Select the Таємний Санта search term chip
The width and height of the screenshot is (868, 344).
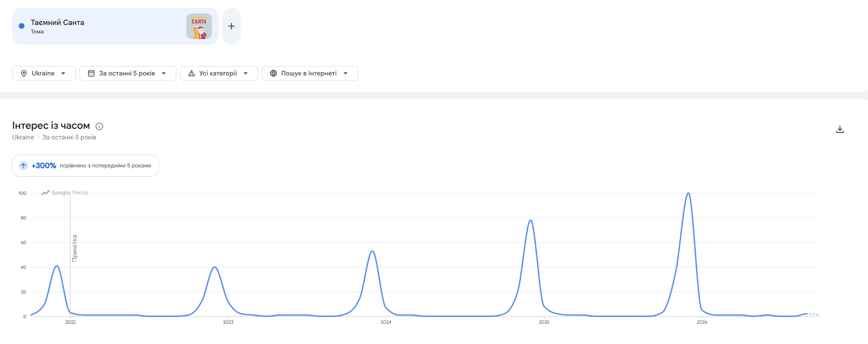(x=115, y=26)
